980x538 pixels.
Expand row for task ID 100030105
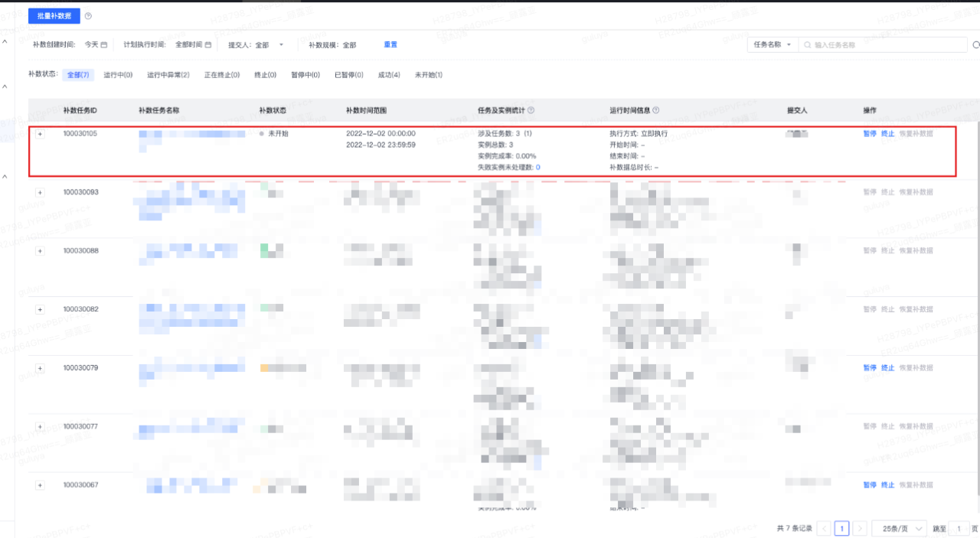40,134
